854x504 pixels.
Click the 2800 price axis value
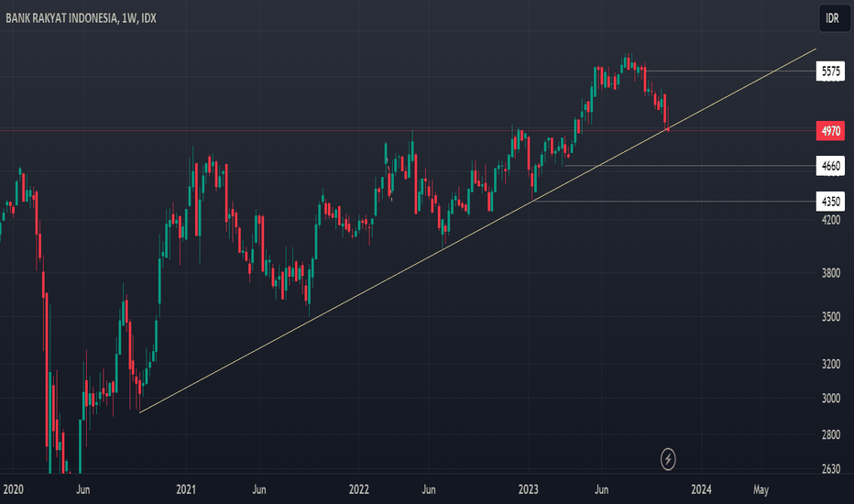830,434
